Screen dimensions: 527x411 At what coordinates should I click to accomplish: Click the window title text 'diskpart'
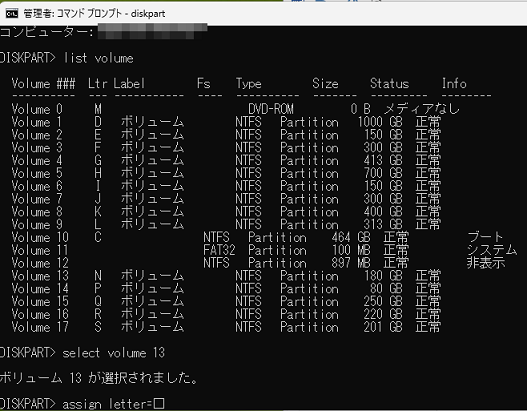coord(148,14)
